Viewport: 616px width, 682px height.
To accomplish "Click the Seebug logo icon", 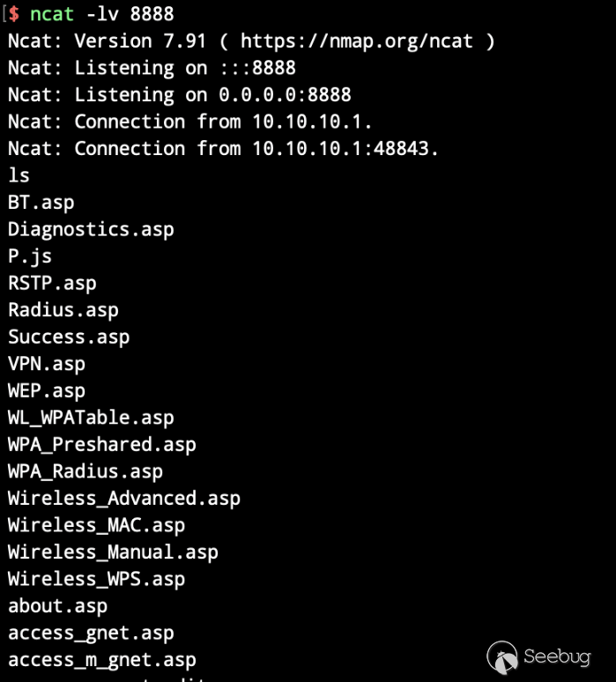I will (x=503, y=656).
